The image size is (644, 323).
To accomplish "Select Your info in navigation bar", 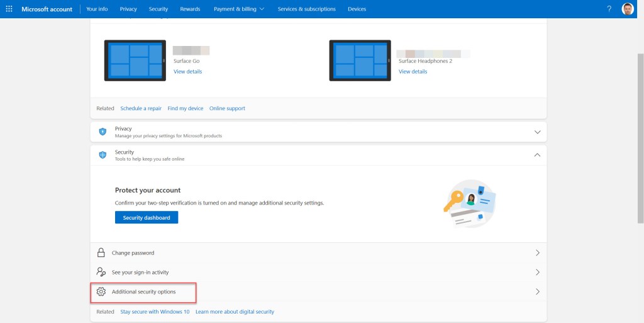I will (x=97, y=9).
